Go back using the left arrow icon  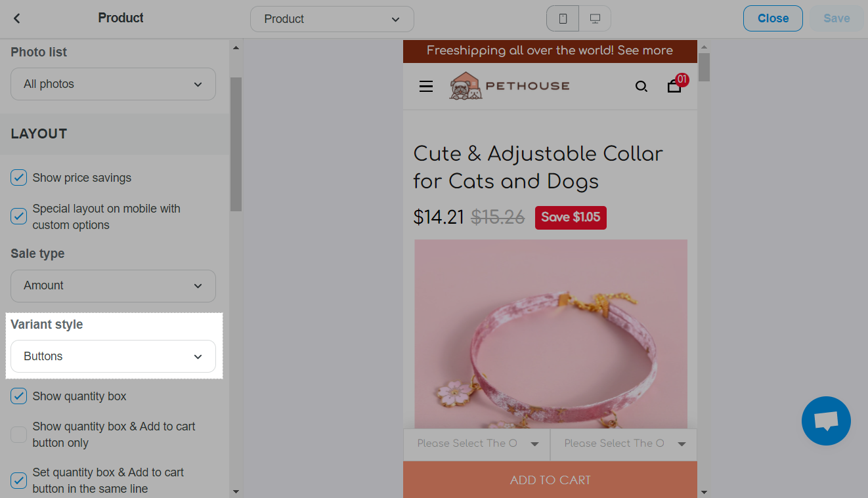(17, 18)
